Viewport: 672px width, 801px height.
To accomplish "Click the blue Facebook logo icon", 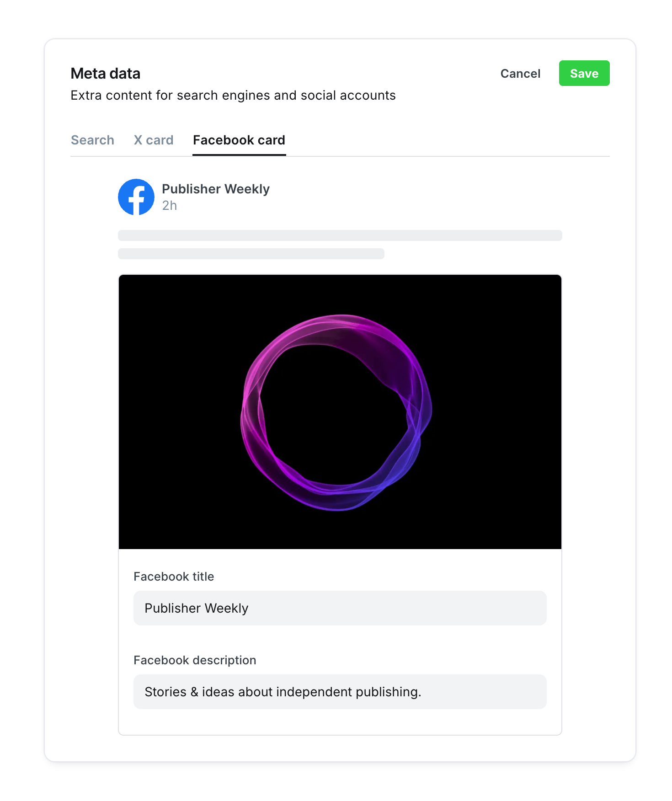I will (x=136, y=197).
